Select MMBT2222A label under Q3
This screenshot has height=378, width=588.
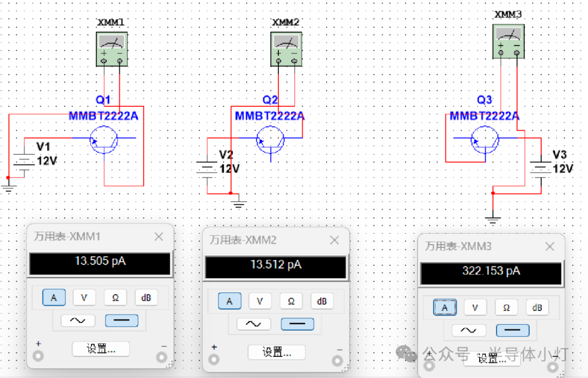485,116
